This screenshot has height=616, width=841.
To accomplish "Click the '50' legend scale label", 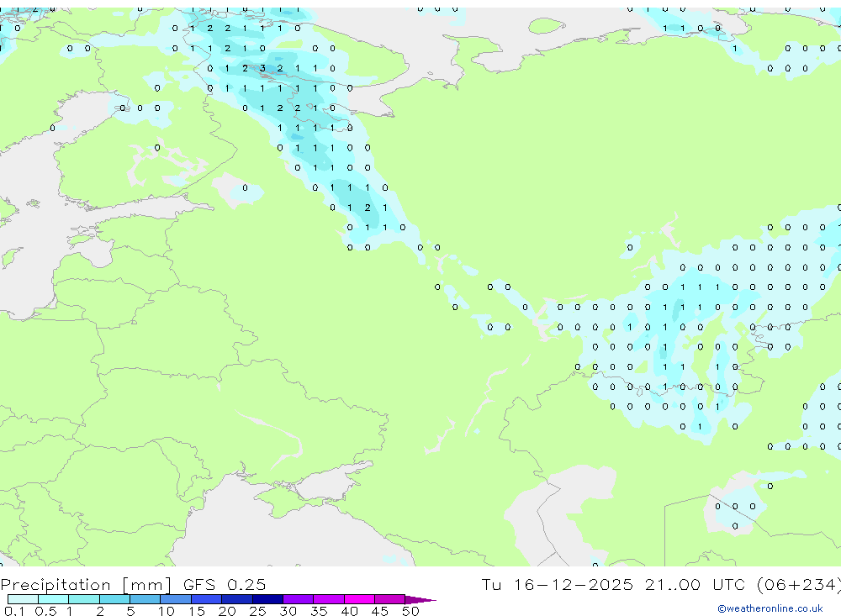I will 410,611.
